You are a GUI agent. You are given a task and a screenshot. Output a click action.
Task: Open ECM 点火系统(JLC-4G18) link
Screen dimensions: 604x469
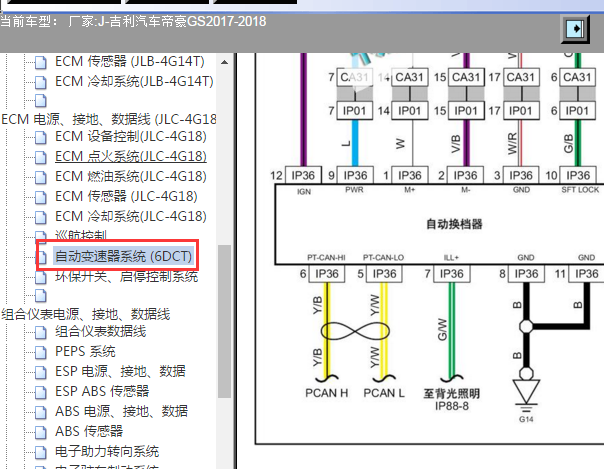131,156
